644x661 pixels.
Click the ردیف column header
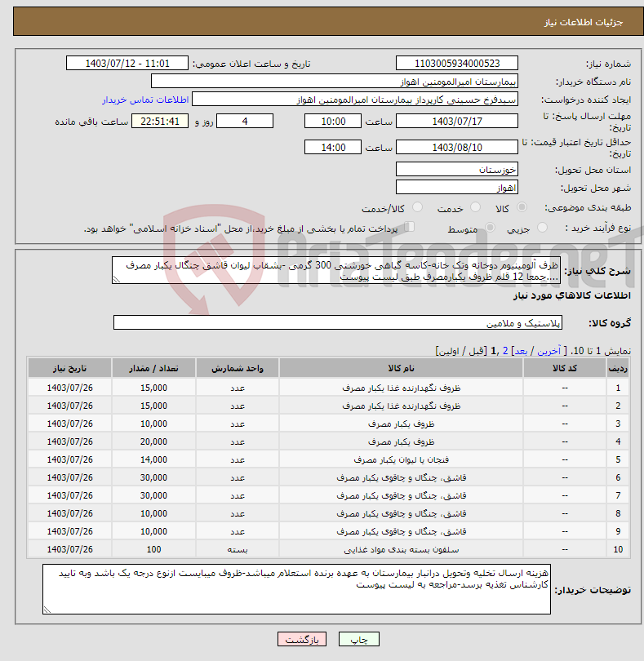tap(618, 368)
